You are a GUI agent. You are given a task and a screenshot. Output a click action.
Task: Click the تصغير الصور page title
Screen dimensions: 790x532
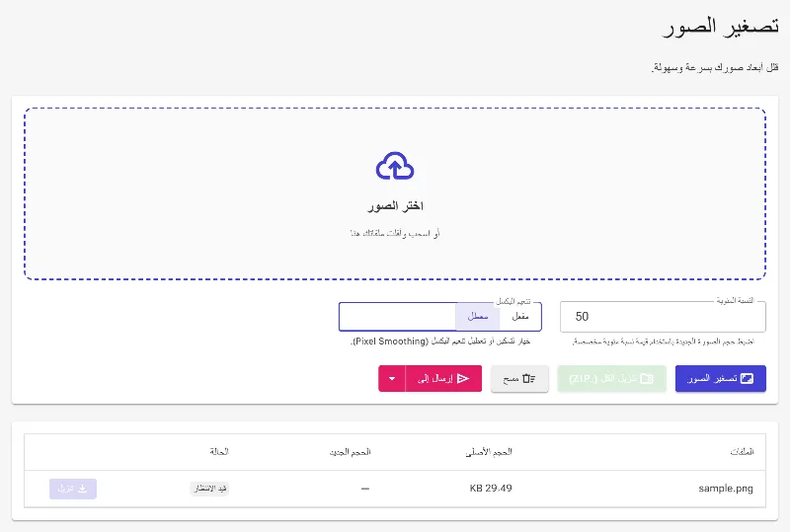click(x=720, y=27)
